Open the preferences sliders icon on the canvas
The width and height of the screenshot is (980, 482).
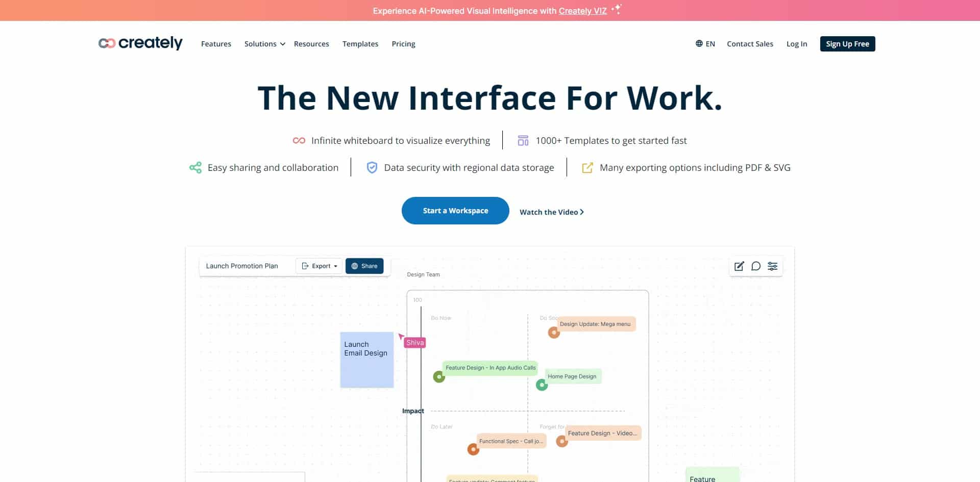[x=773, y=266]
